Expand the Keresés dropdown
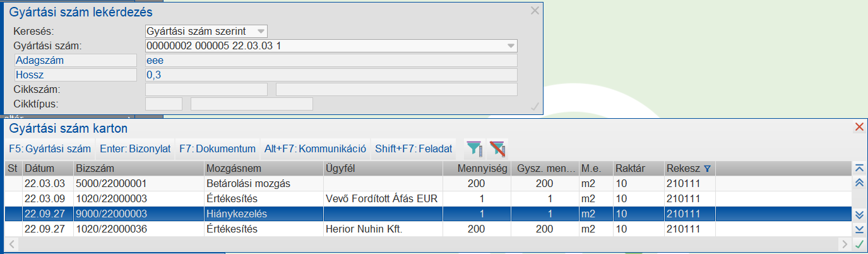This screenshot has height=254, width=868. point(260,31)
